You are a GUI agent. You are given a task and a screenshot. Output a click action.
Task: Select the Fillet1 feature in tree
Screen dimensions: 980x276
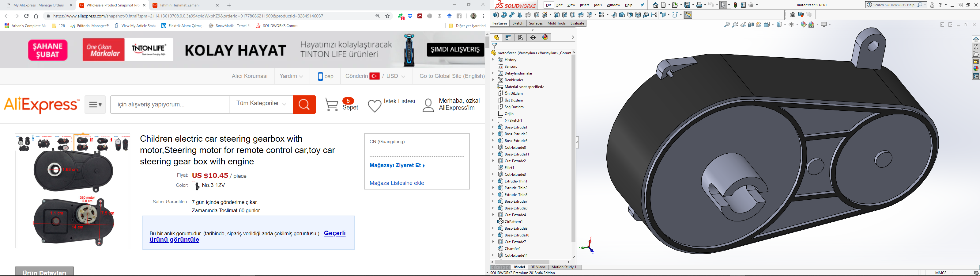pyautogui.click(x=509, y=168)
